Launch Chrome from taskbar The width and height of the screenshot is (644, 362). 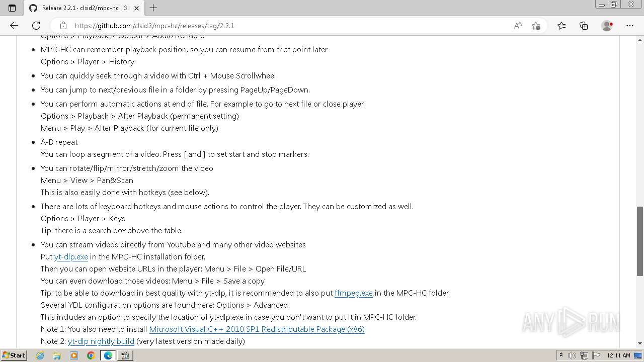click(x=91, y=355)
